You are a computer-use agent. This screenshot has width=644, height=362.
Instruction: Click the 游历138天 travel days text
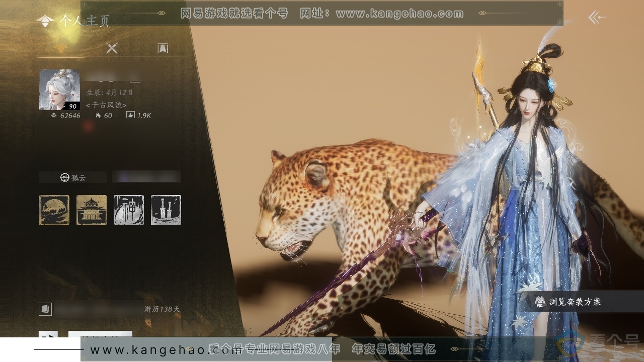162,309
